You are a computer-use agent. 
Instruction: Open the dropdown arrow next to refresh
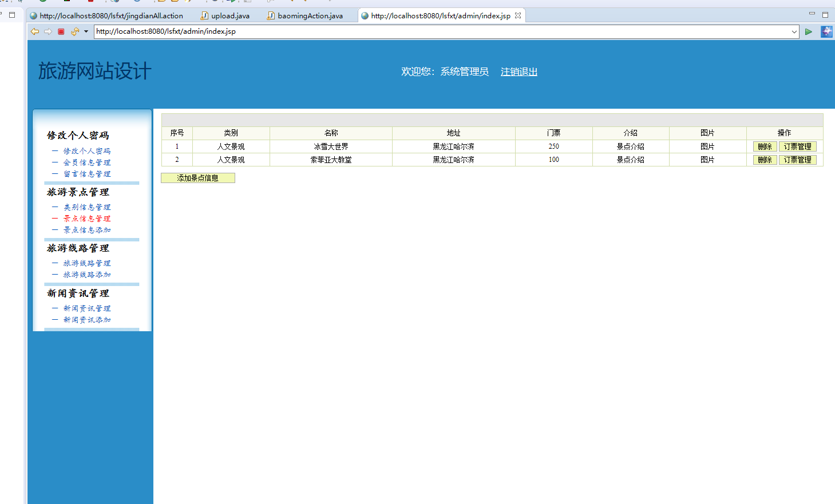[x=86, y=31]
